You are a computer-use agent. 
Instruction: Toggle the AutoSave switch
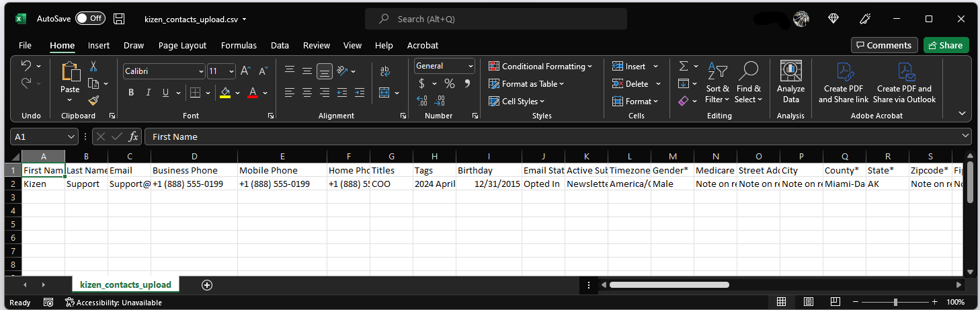click(x=90, y=18)
